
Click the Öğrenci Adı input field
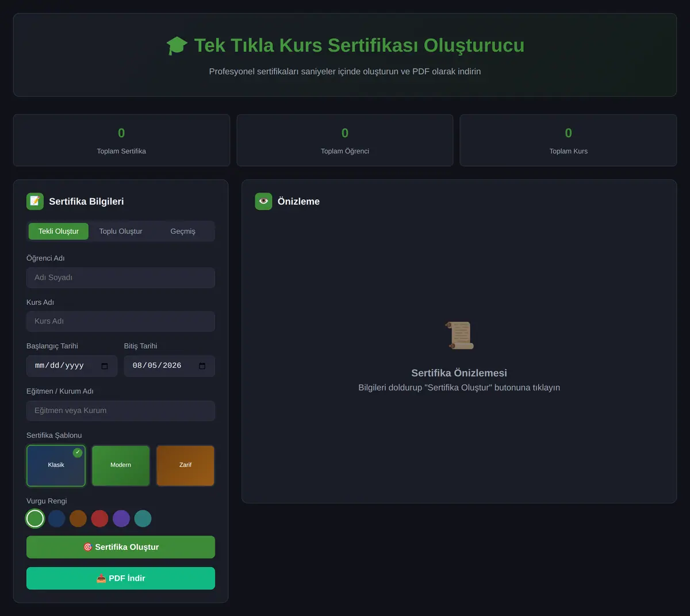point(121,278)
